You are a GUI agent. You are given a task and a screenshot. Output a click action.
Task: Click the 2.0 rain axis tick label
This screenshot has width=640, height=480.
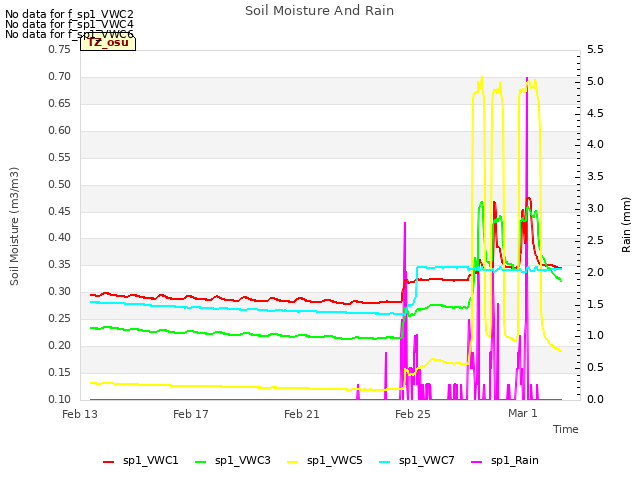tap(596, 272)
